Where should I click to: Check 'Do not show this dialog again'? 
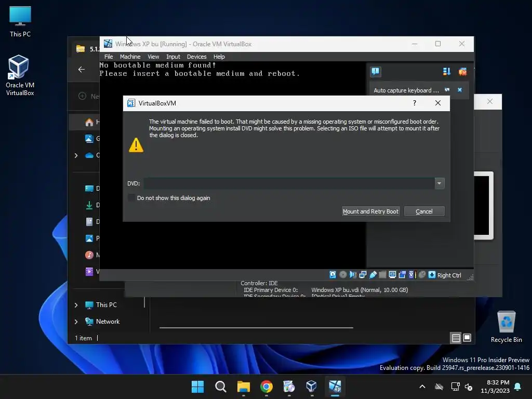(131, 198)
